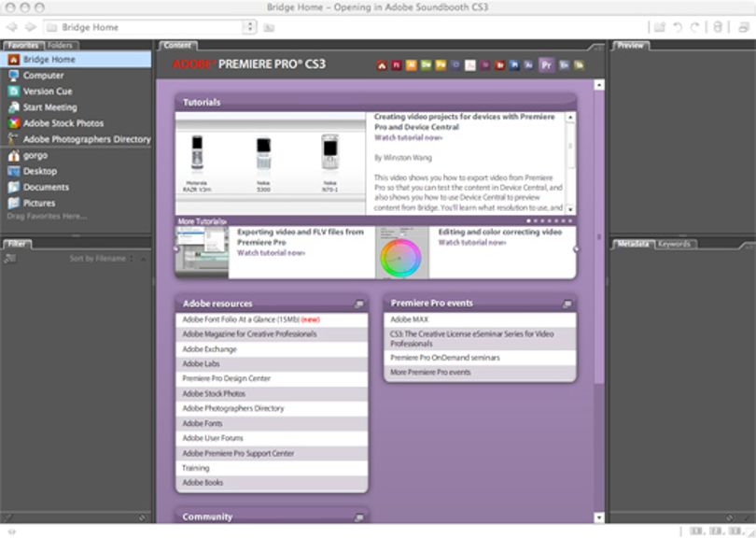Collapse the Adobe resources section

click(x=358, y=304)
